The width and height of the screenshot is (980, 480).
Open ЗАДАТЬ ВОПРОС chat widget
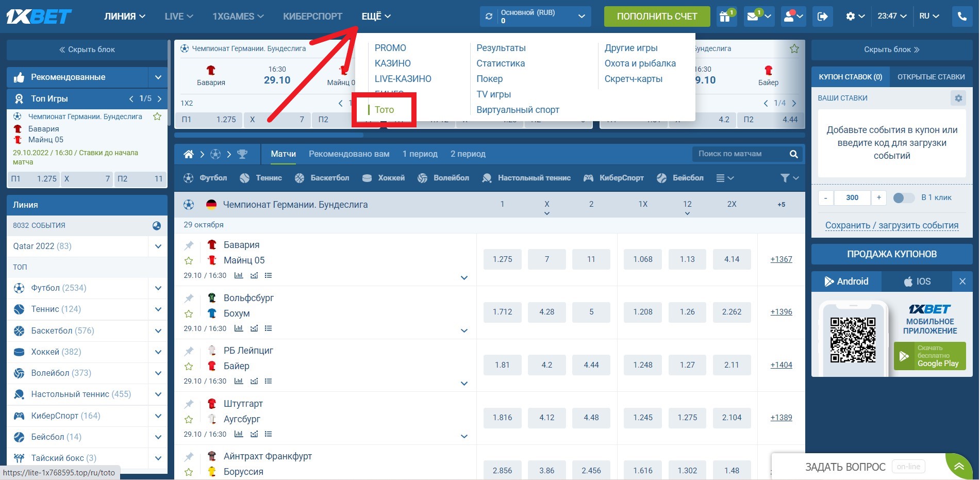pyautogui.click(x=845, y=467)
